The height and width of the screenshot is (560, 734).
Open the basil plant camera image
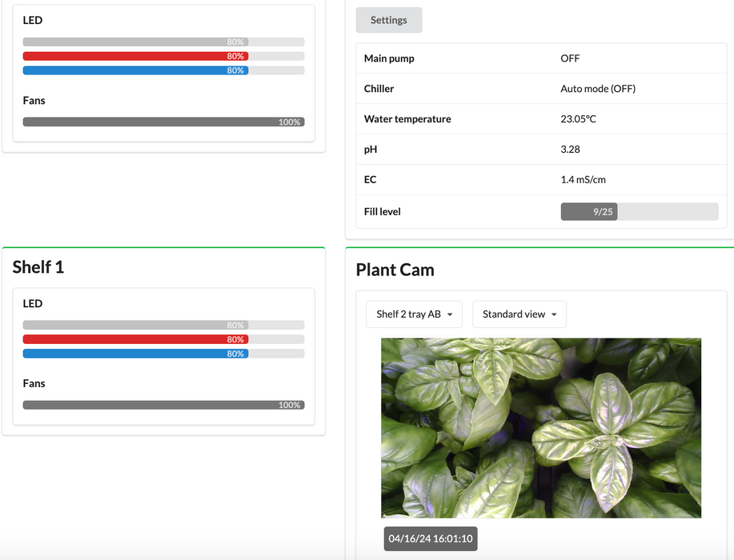pyautogui.click(x=541, y=428)
